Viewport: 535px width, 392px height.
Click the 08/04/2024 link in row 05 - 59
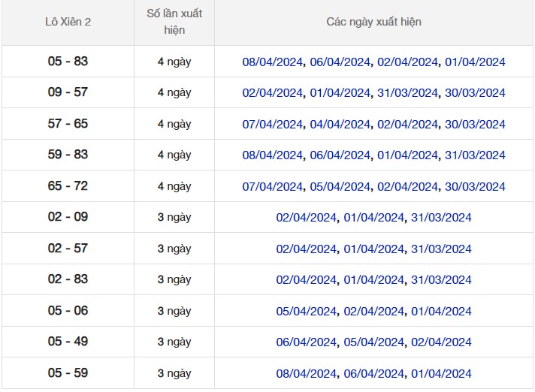coord(306,374)
